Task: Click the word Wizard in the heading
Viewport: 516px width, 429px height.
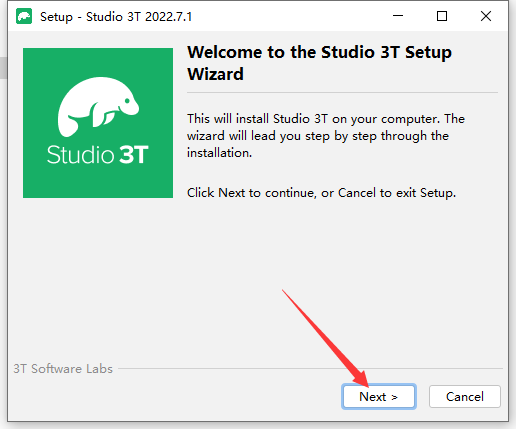Action: coord(215,74)
